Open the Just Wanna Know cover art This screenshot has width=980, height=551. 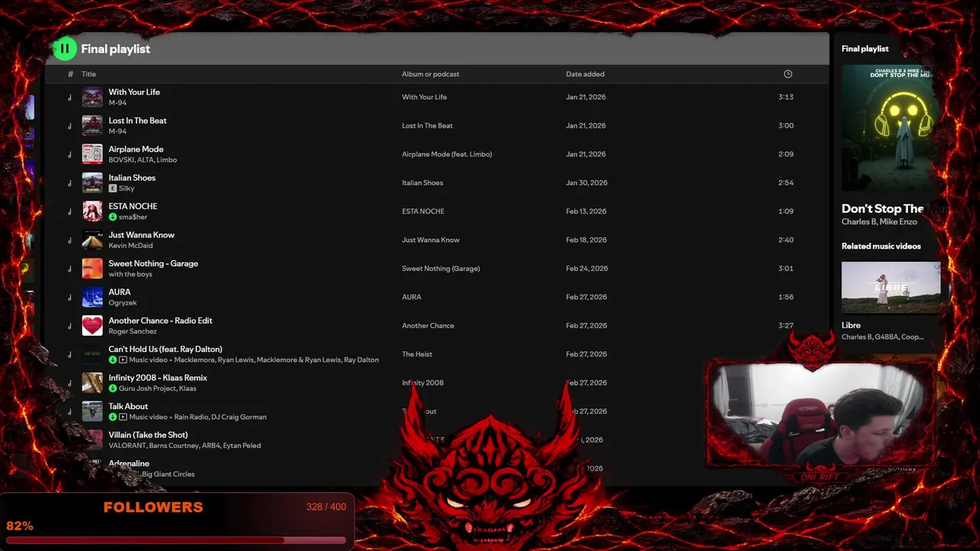(92, 240)
